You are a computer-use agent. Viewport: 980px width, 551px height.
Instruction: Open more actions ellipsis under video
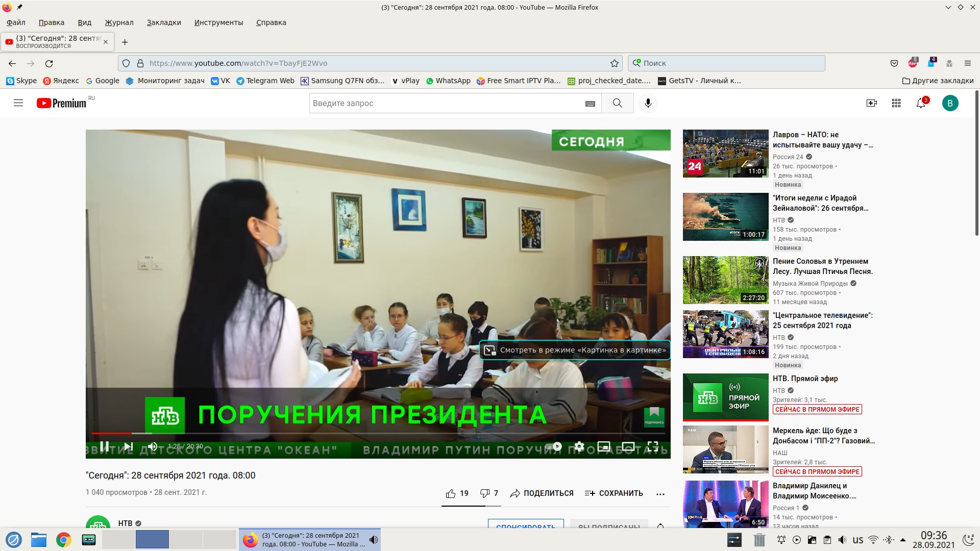click(660, 494)
